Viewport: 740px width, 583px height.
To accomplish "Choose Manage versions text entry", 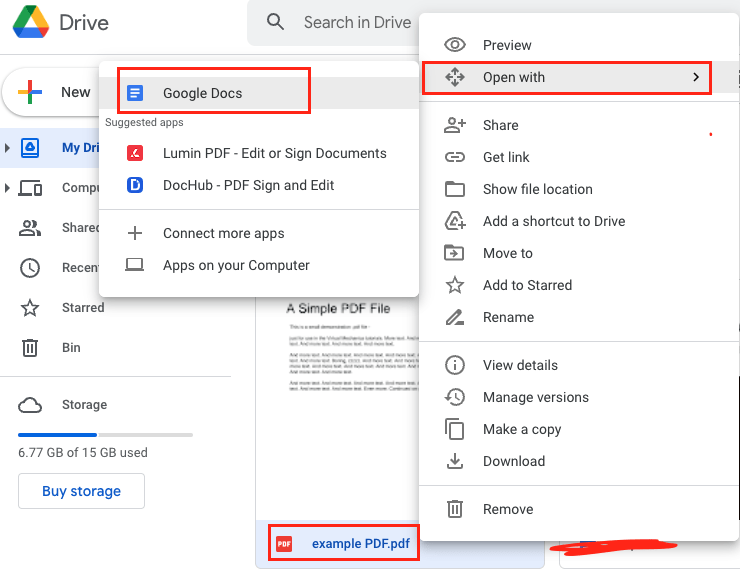I will 536,397.
